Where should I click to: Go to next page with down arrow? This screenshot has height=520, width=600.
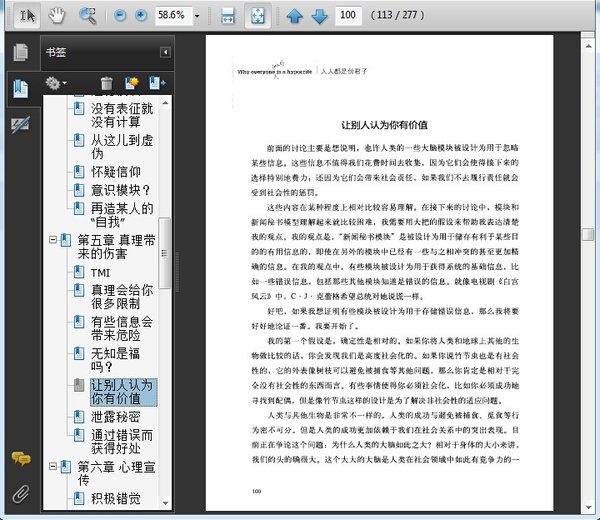point(320,16)
